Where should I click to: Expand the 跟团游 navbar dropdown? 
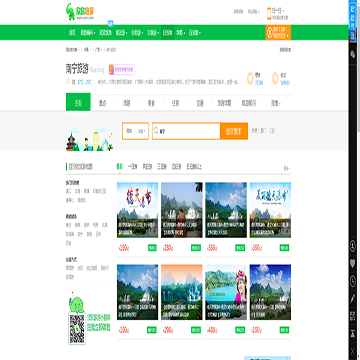point(122,33)
